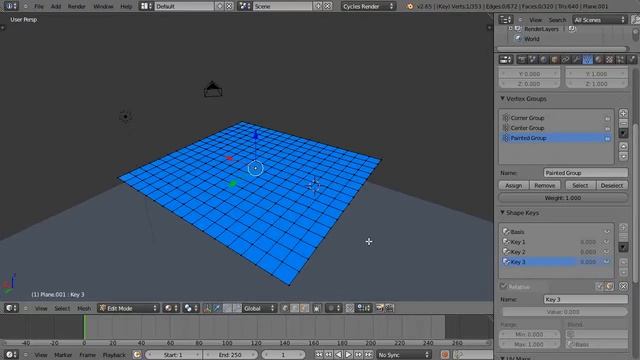
Task: Open the Render properties tab
Action: click(x=522, y=60)
